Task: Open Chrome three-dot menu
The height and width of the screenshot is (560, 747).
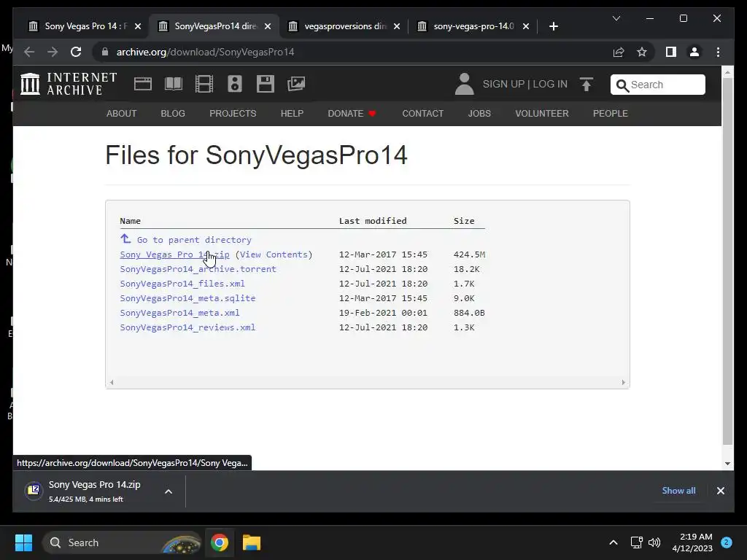Action: [x=718, y=52]
